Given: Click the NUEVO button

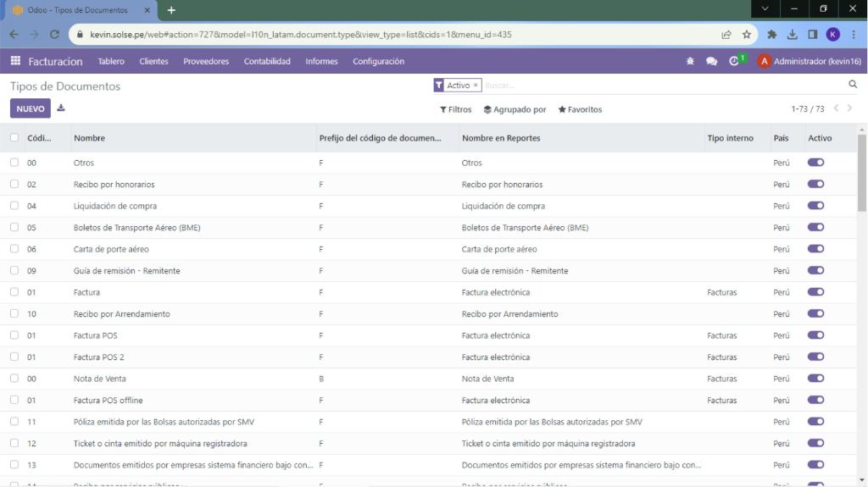Looking at the screenshot, I should pos(31,108).
